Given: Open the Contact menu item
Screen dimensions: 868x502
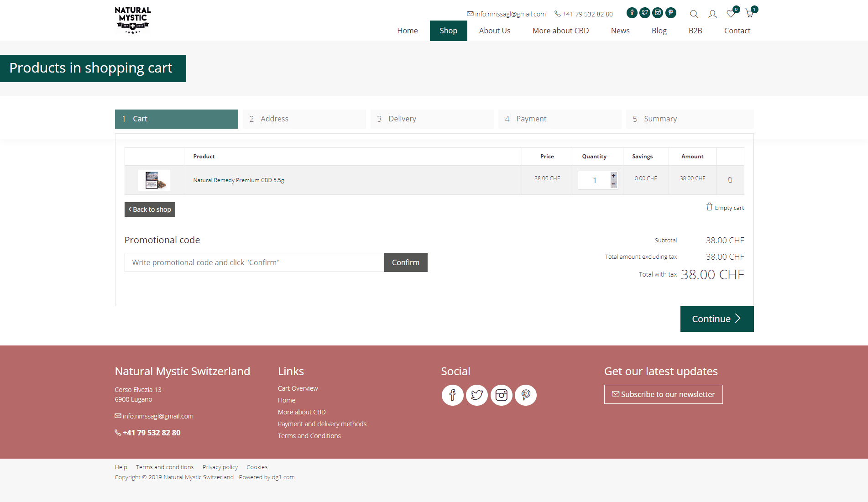Looking at the screenshot, I should (737, 31).
